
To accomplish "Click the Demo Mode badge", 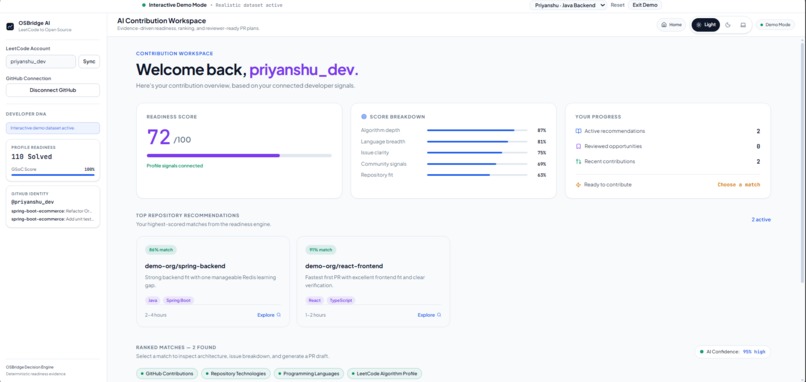I will click(x=775, y=25).
